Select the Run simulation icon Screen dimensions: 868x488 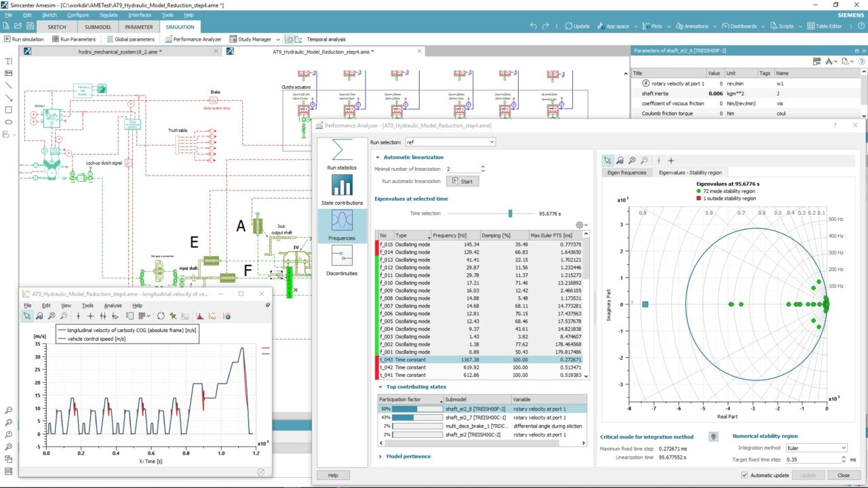8,39
